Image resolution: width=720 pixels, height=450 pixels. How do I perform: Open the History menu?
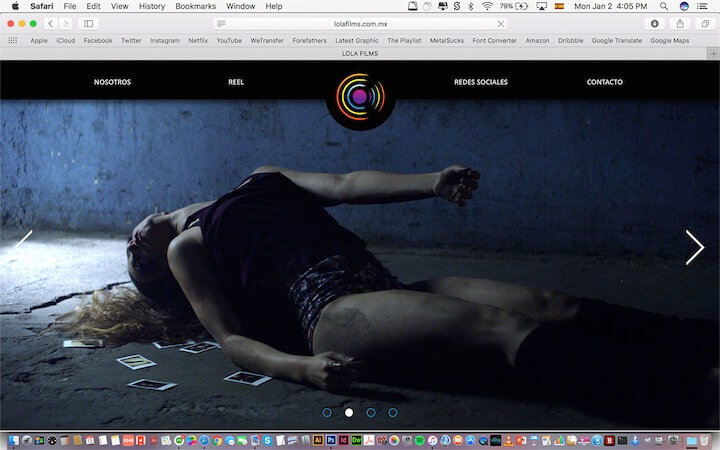tap(152, 6)
